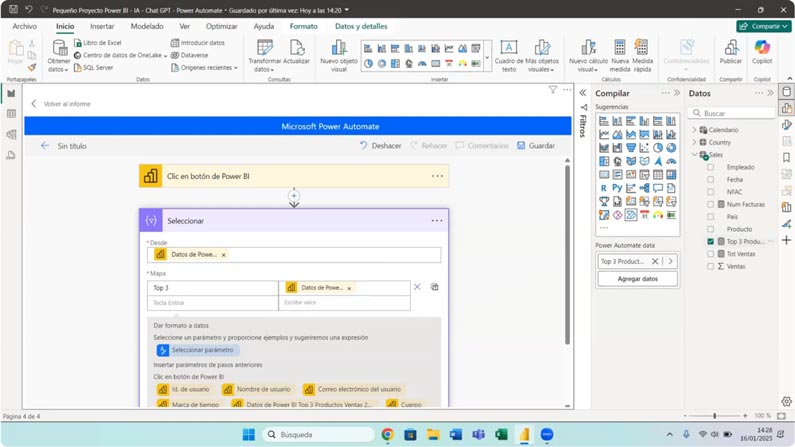Adjust the zoom slider in status bar

[x=714, y=416]
